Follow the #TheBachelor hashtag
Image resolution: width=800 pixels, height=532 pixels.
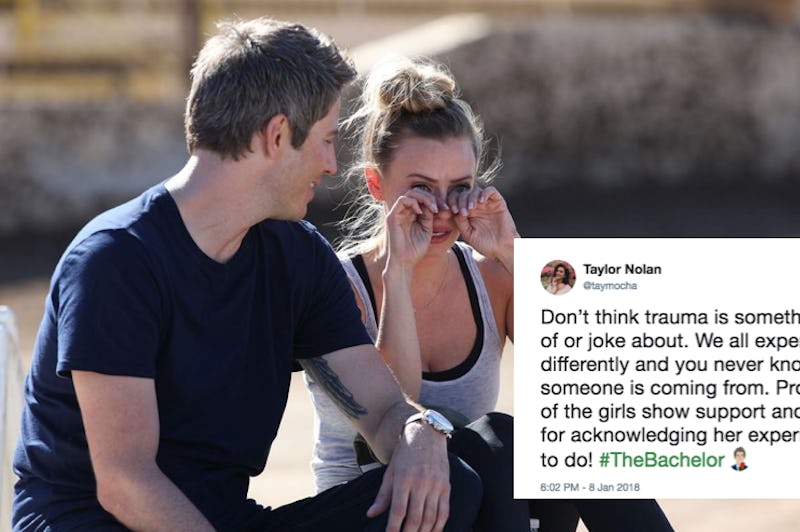coord(662,460)
